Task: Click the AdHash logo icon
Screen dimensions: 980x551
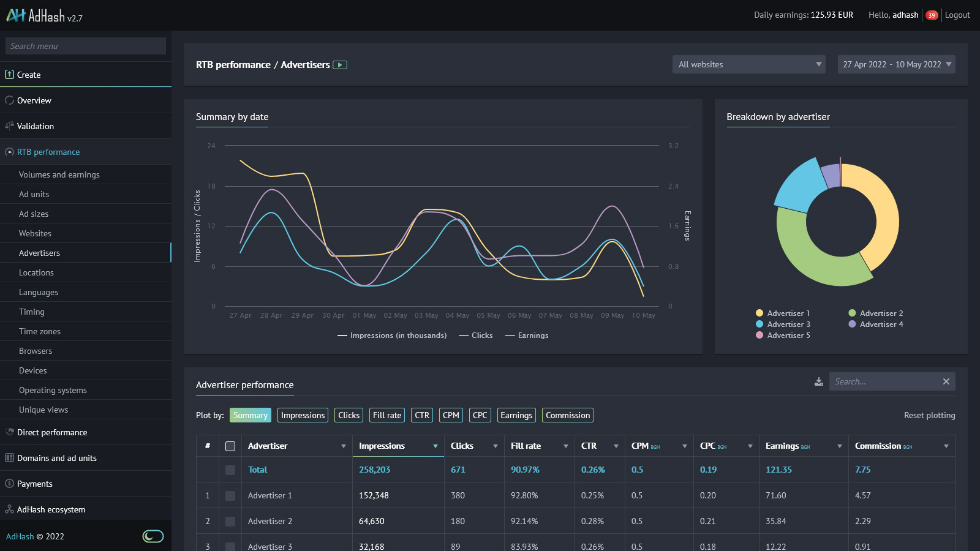Action: point(16,15)
